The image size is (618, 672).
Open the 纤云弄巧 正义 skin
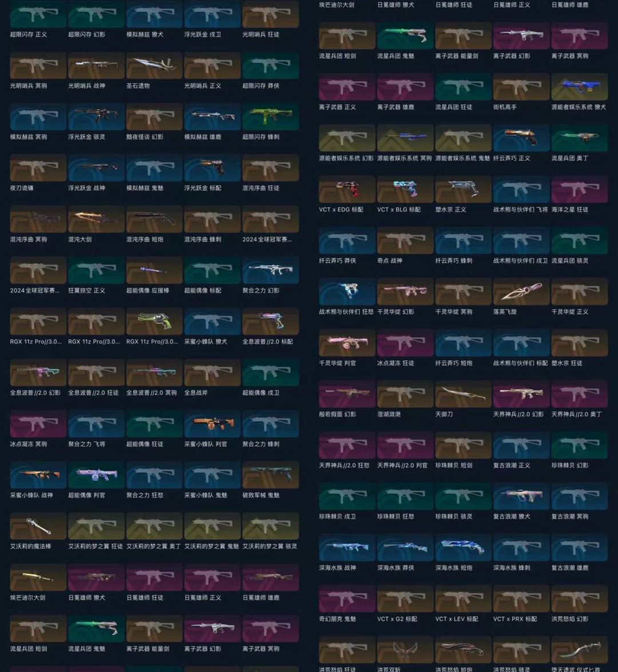tap(521, 139)
